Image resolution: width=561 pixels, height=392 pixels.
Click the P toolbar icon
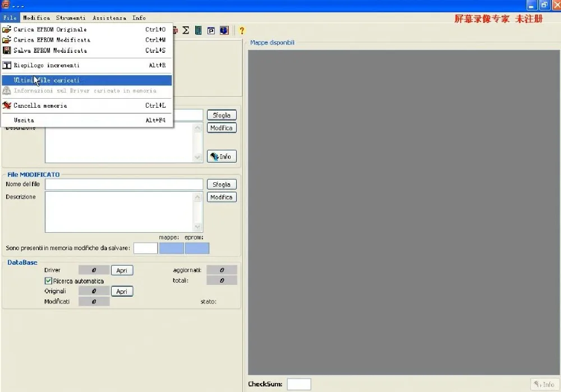coord(211,31)
